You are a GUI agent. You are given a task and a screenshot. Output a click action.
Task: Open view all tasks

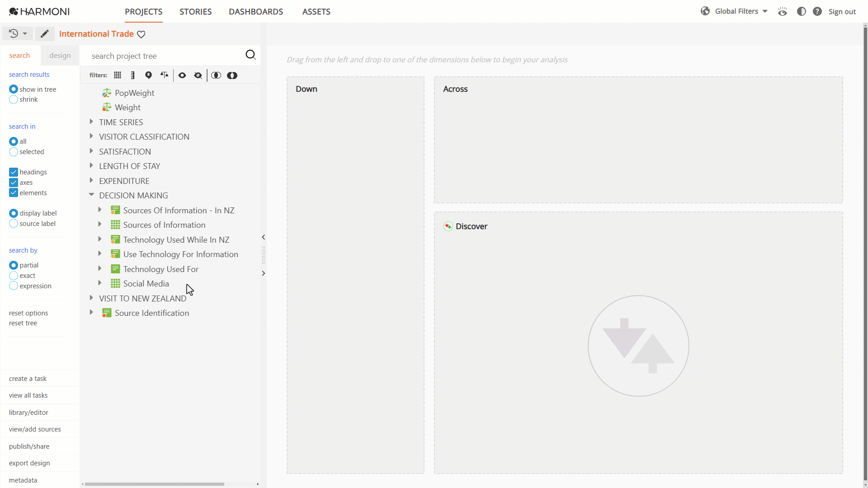click(28, 395)
